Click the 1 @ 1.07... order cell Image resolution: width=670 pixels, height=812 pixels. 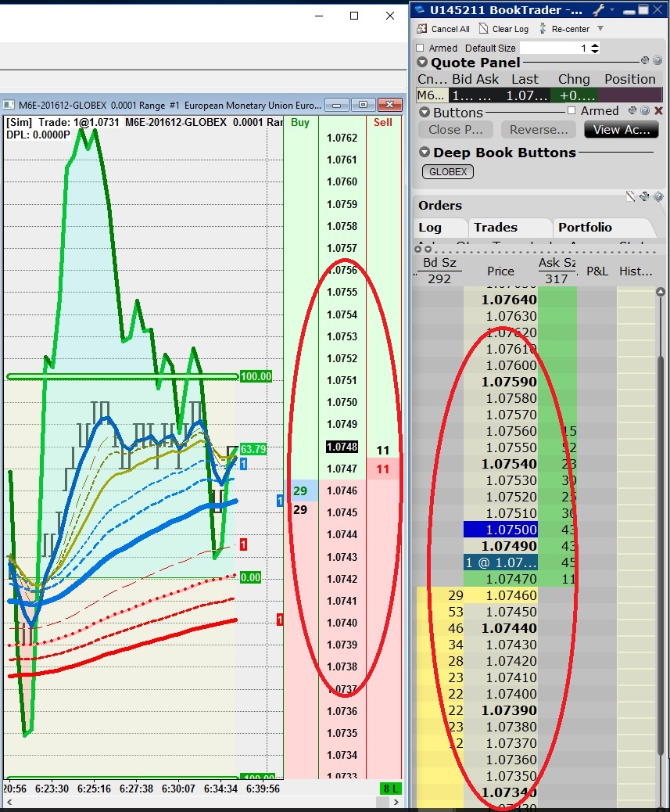[x=500, y=562]
